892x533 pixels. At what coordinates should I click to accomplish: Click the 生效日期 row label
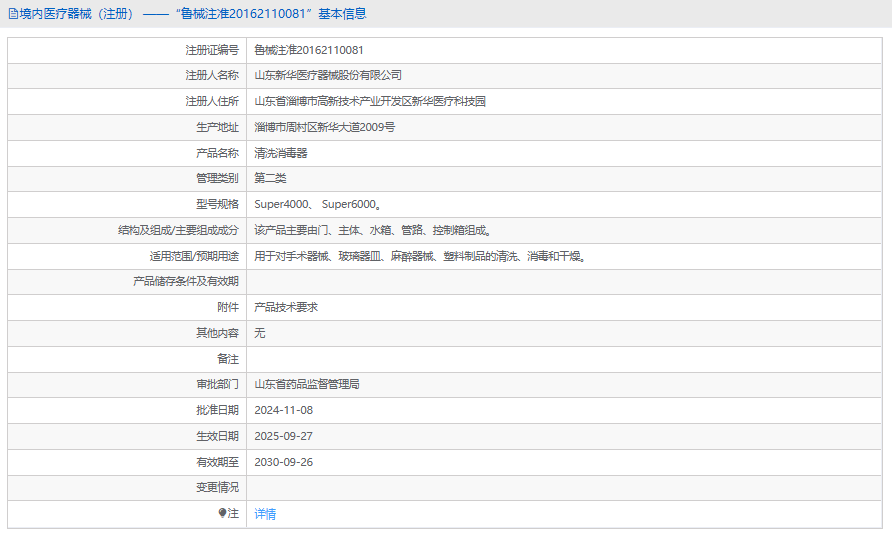[217, 436]
